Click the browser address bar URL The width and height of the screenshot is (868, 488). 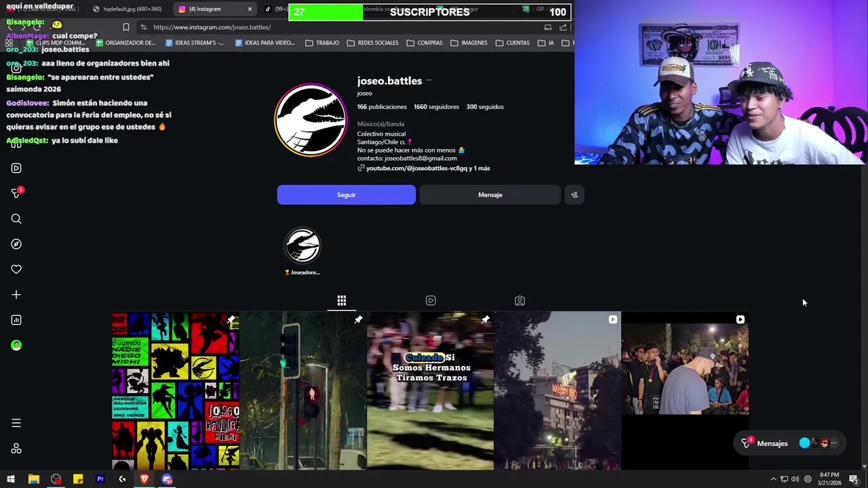tap(212, 27)
